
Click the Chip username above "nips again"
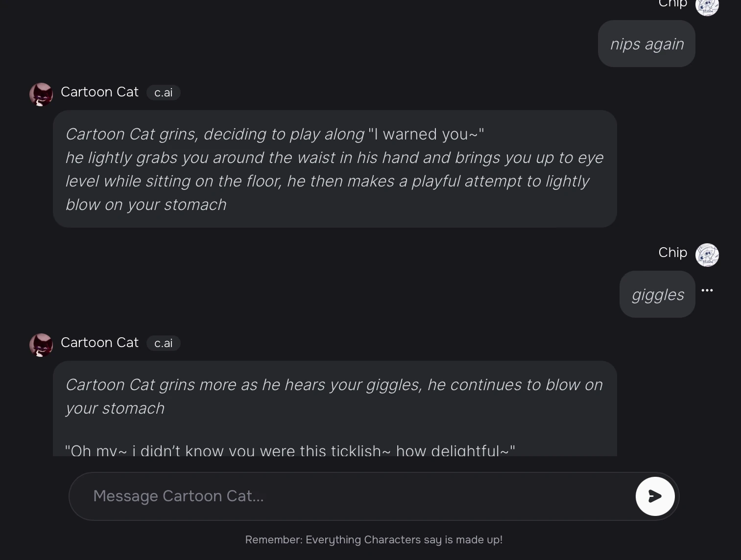coord(672,4)
